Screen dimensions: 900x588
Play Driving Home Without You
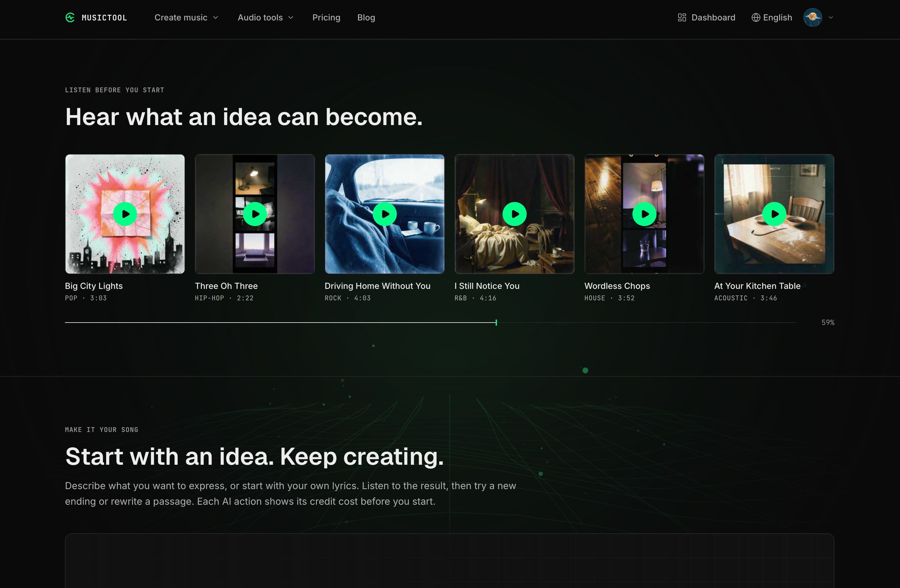tap(384, 214)
